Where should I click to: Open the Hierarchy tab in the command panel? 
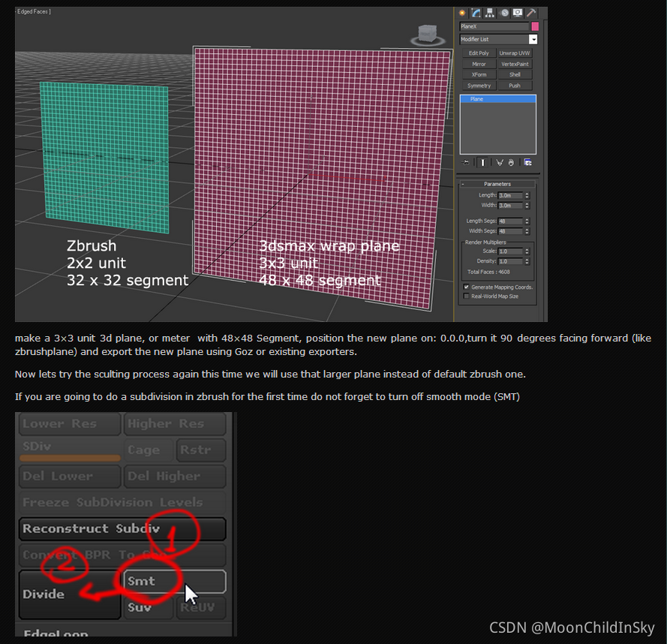click(x=490, y=14)
